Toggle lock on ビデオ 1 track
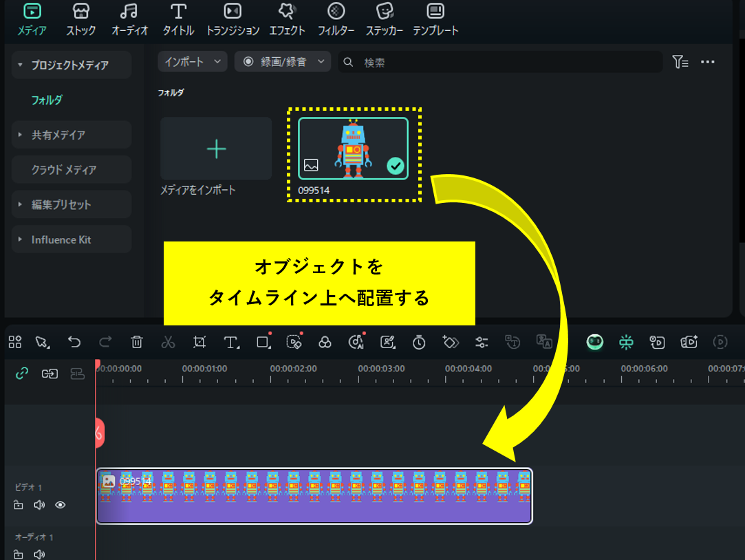The width and height of the screenshot is (745, 560). point(19,505)
